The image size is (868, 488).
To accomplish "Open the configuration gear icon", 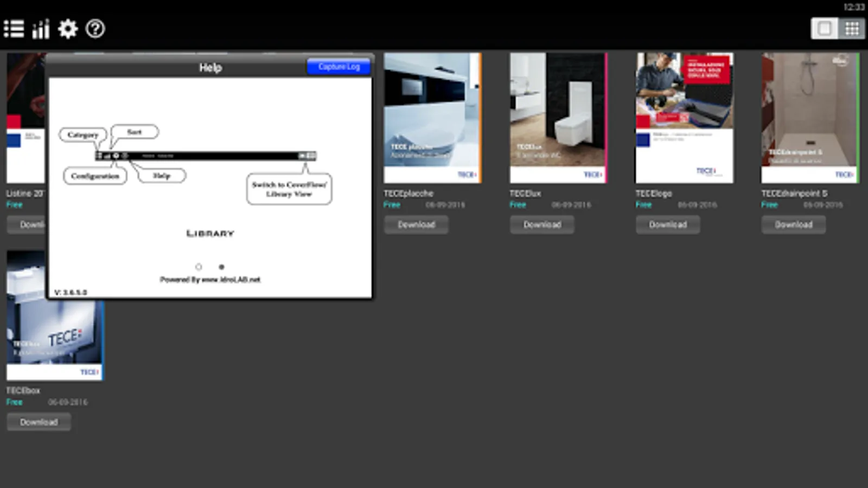I will point(68,29).
